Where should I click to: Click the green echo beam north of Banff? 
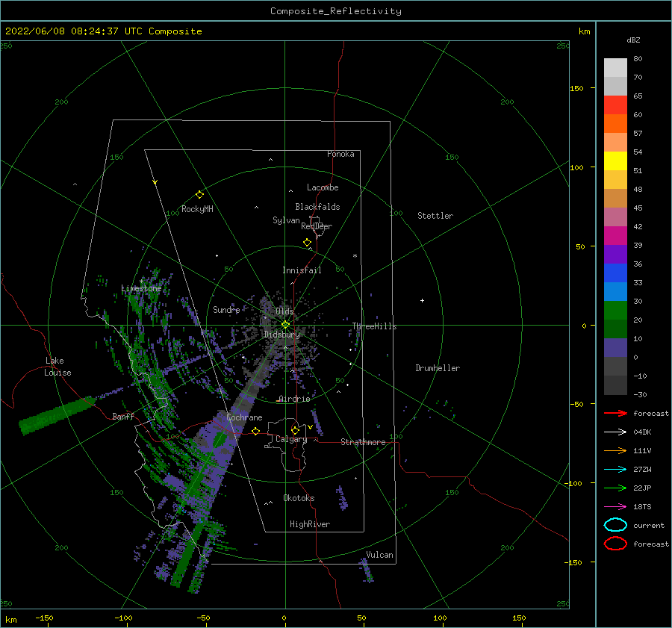click(57, 414)
